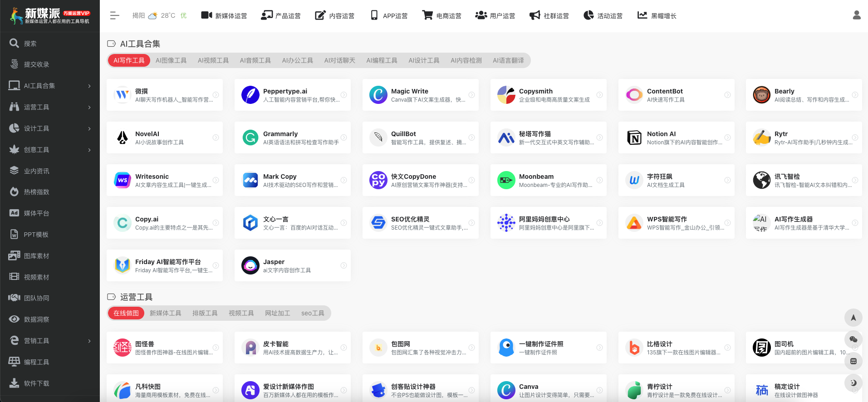Open 新媒体运营 top navigation menu
Viewport: 868px width, 402px height.
click(x=224, y=15)
